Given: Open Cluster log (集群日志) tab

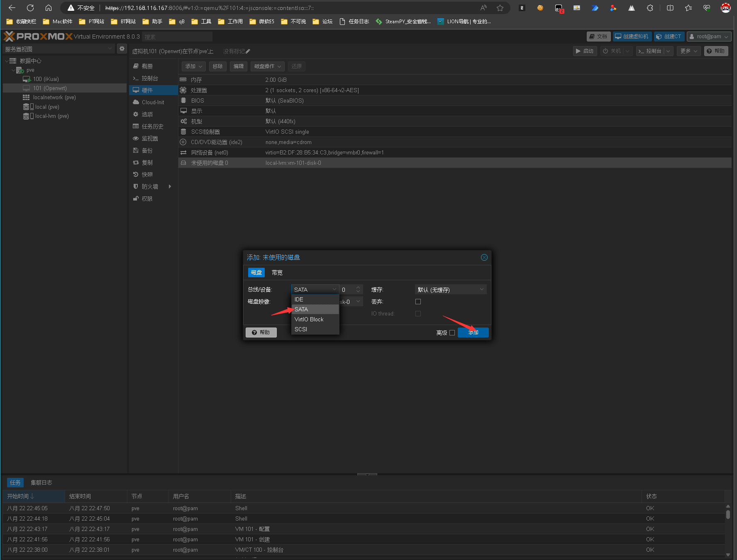Looking at the screenshot, I should (41, 482).
